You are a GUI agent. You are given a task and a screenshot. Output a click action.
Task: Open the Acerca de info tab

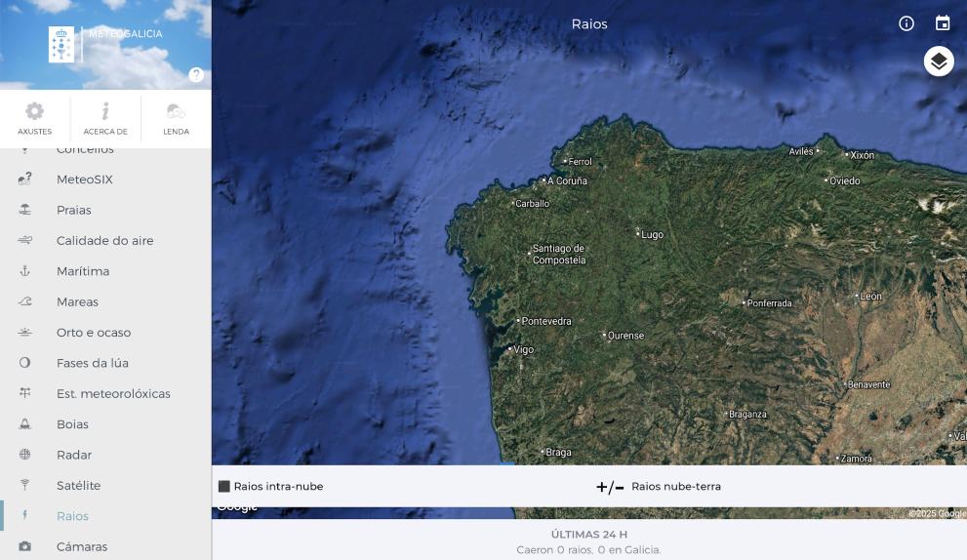click(x=105, y=118)
